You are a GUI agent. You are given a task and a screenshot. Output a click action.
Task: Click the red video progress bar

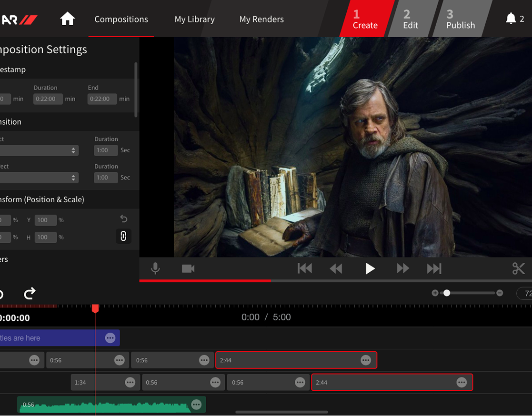(205, 281)
